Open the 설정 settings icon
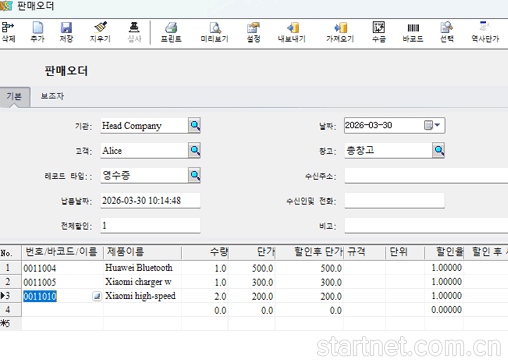Screen dimensions: 508x361 (x=253, y=28)
